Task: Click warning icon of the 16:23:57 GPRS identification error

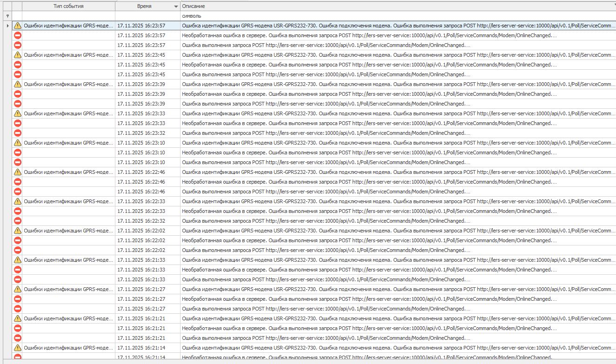Action: pos(17,26)
